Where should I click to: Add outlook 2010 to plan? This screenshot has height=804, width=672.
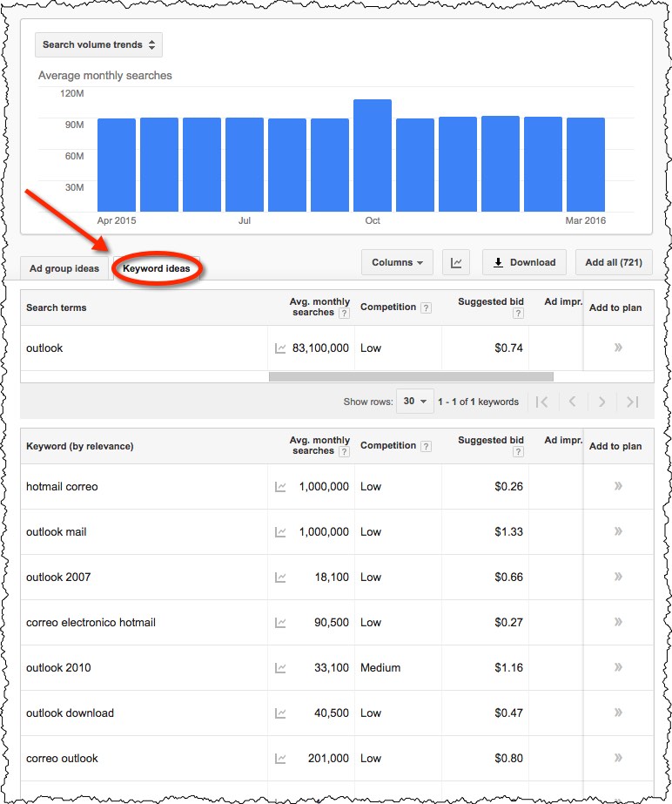[x=618, y=667]
